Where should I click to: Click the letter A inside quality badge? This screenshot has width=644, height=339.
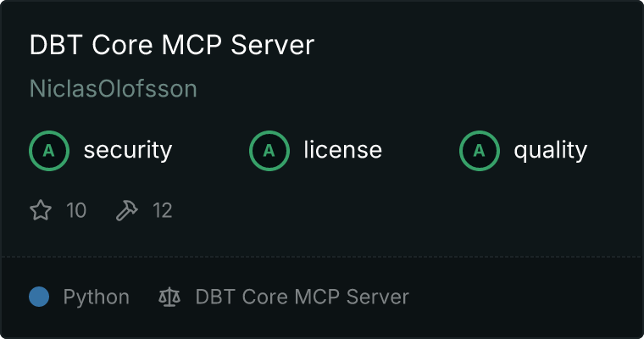(480, 151)
